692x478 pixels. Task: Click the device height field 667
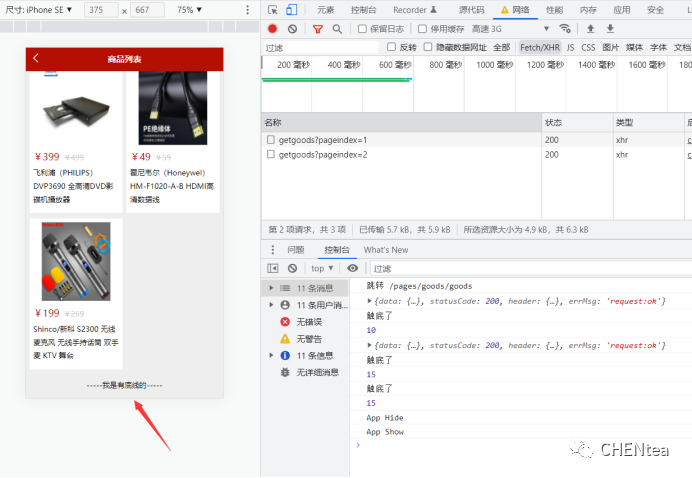click(147, 10)
